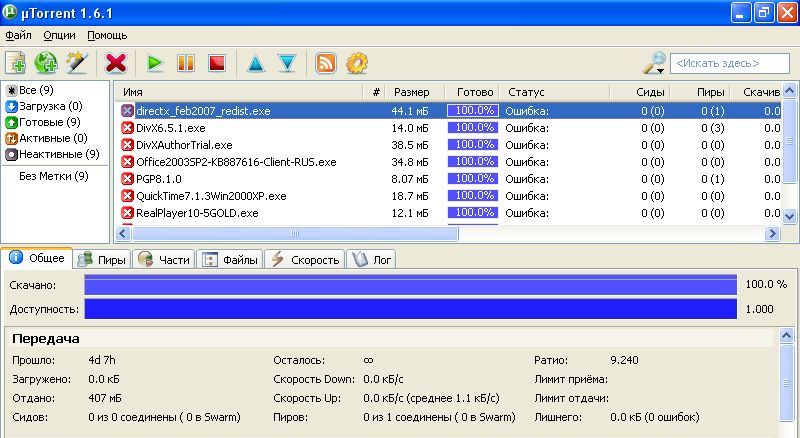This screenshot has width=800, height=438.
Task: Click the Отдано value 407 мБ
Action: point(105,398)
